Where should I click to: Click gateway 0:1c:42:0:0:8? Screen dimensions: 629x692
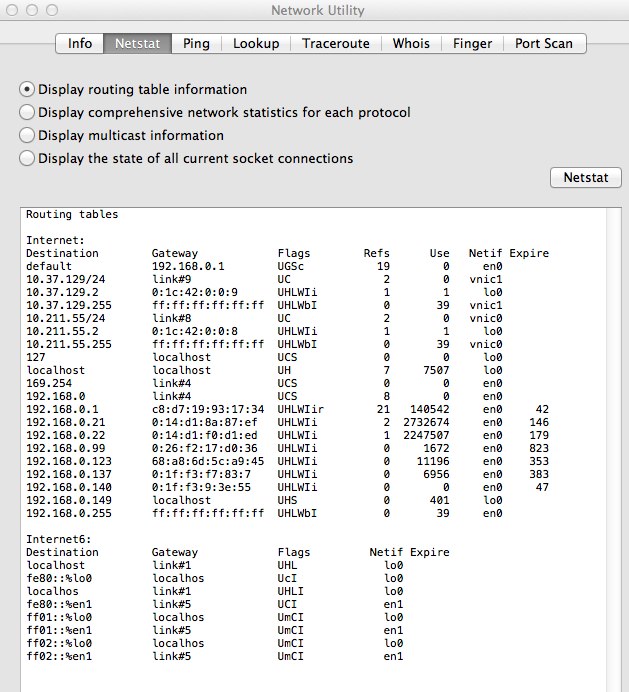point(195,331)
